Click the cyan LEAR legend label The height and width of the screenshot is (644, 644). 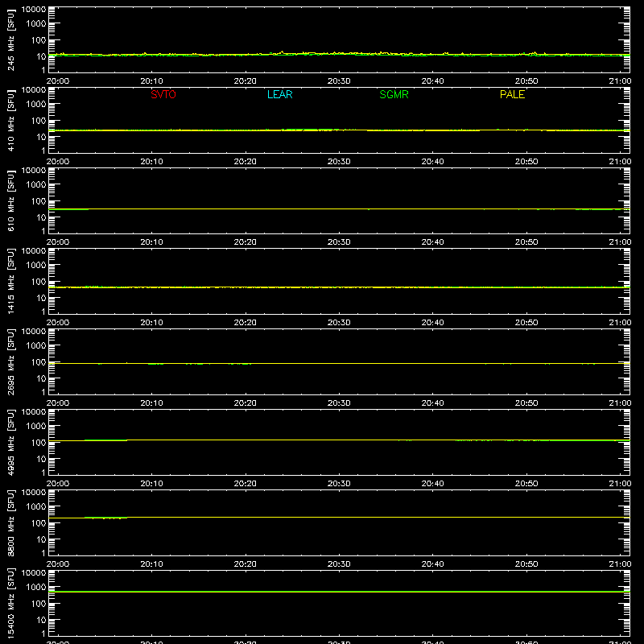coord(279,94)
